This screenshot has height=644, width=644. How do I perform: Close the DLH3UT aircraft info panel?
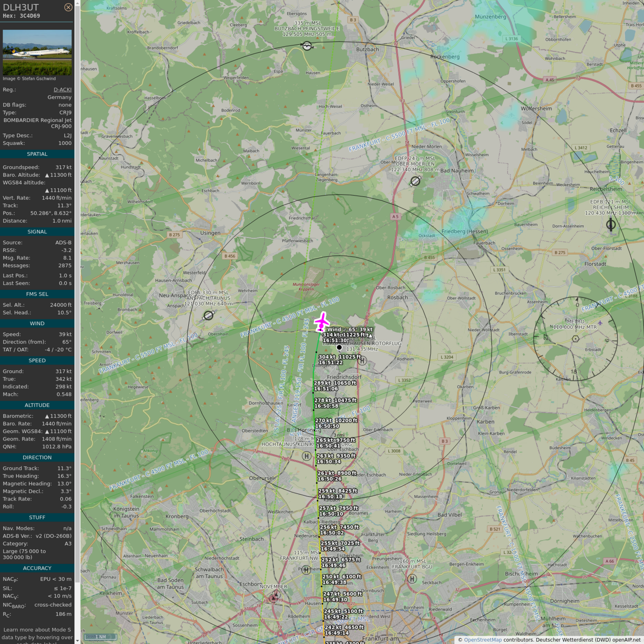pos(68,7)
